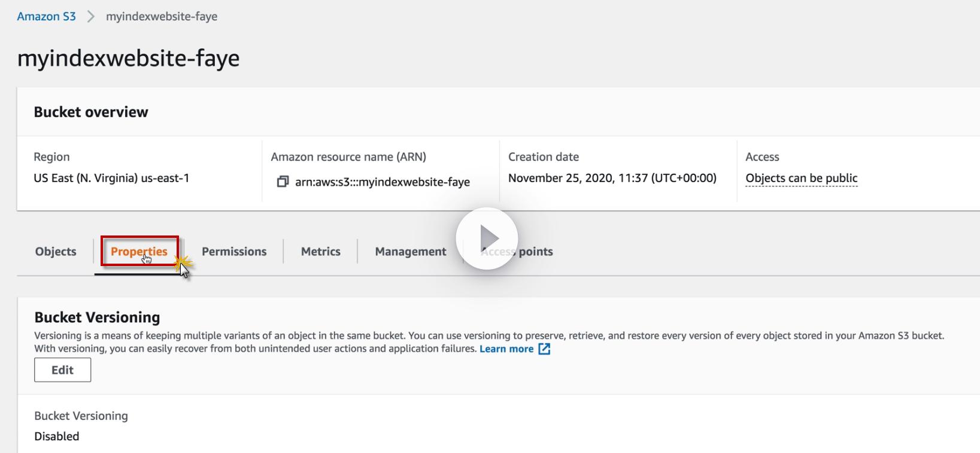Screen dimensions: 980x453
Task: Click myindexwebsite-faye in the breadcrumb
Action: point(162,17)
